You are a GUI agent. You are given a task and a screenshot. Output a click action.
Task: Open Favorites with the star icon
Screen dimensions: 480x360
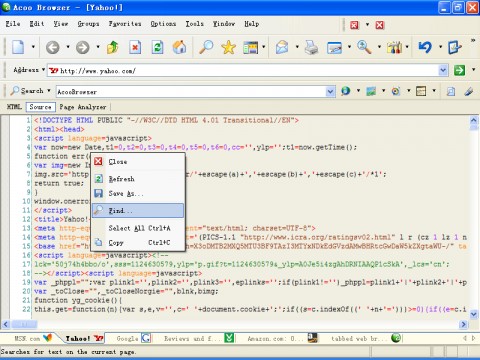point(228,47)
